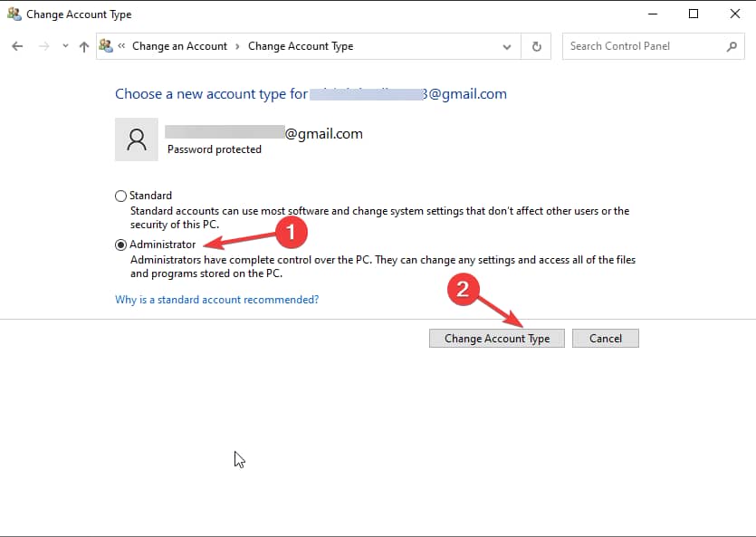This screenshot has height=537, width=756.
Task: Select the Administrator account type radio button
Action: click(x=121, y=245)
